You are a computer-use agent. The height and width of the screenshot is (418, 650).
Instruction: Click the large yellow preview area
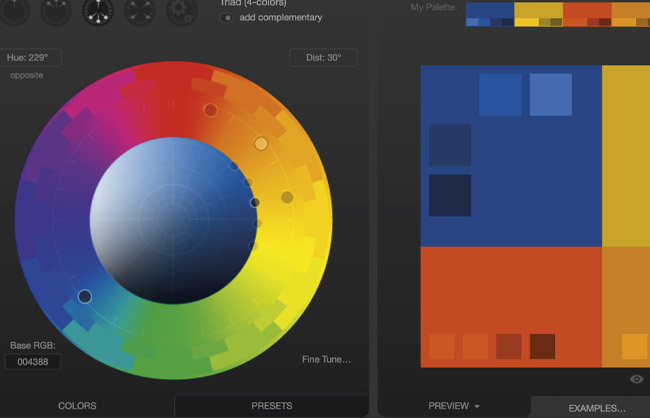[626, 156]
